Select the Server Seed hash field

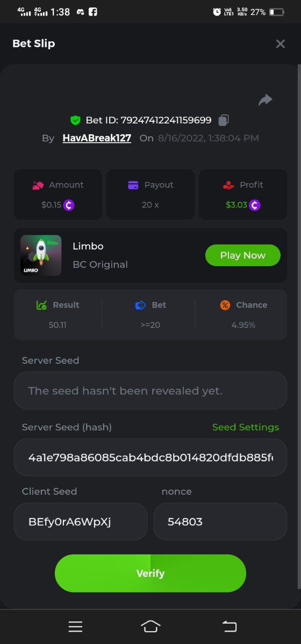[x=150, y=457]
